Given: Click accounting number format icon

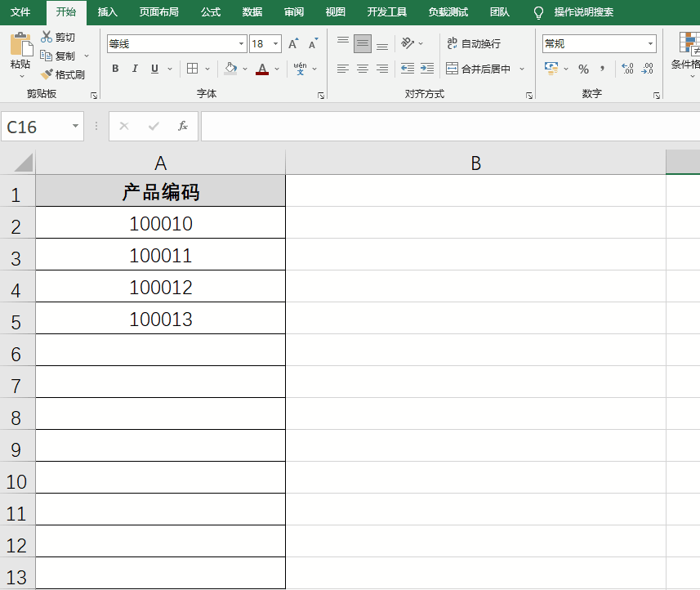Looking at the screenshot, I should (x=551, y=69).
